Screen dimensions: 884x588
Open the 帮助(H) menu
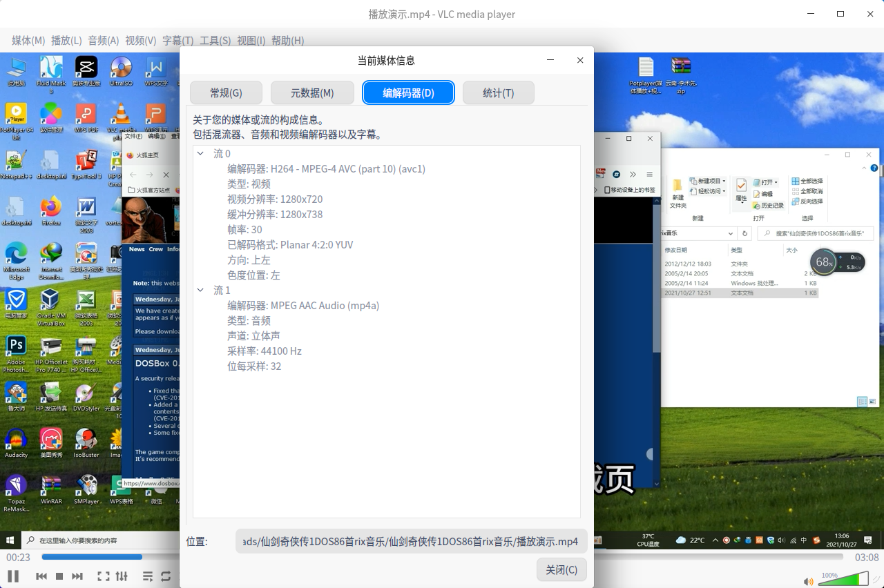click(x=288, y=41)
